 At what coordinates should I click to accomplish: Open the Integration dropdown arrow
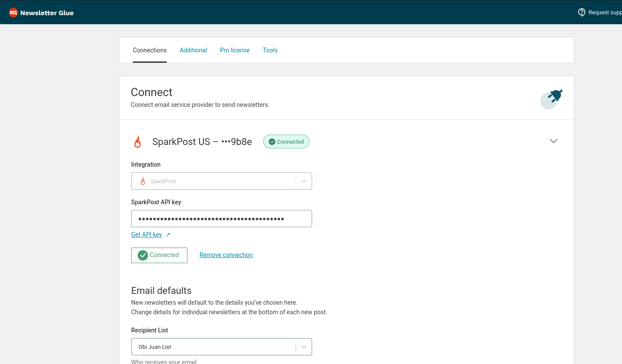pos(304,181)
